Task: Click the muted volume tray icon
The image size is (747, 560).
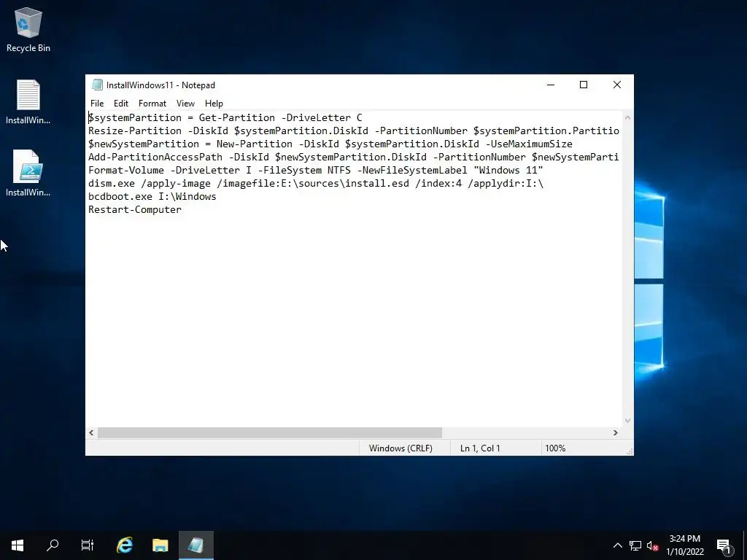Action: (653, 545)
